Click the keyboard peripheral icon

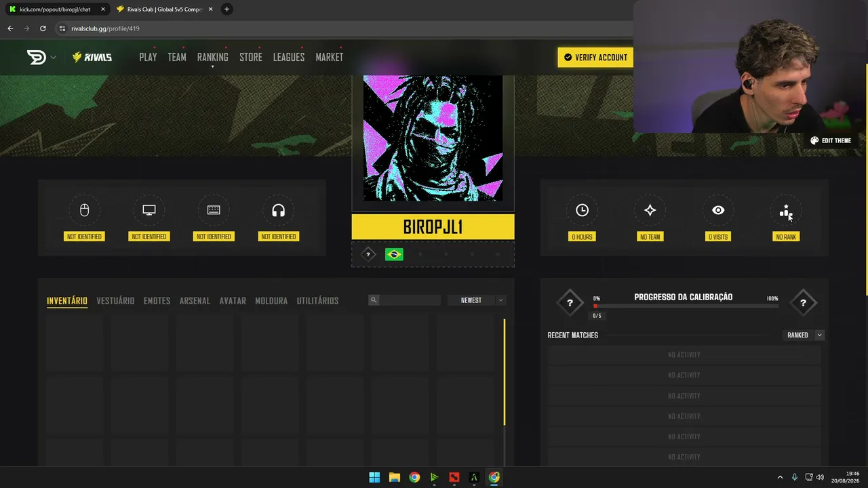click(x=214, y=210)
